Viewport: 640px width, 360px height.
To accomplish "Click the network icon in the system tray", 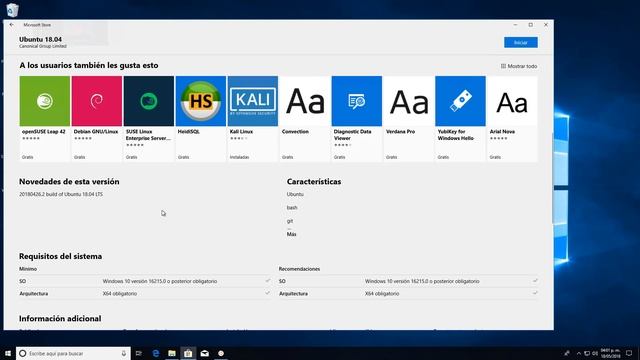I will pos(587,353).
